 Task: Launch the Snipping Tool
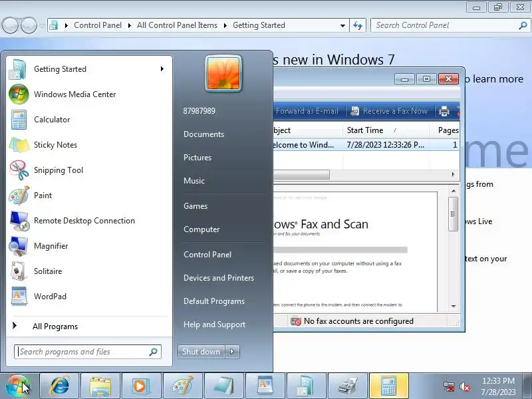click(89, 170)
